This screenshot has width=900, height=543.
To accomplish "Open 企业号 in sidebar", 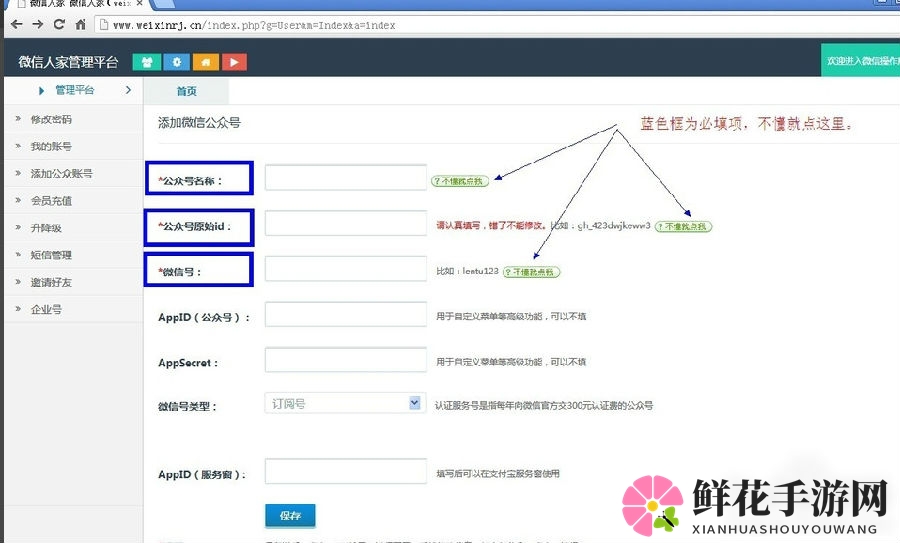I will [x=46, y=309].
